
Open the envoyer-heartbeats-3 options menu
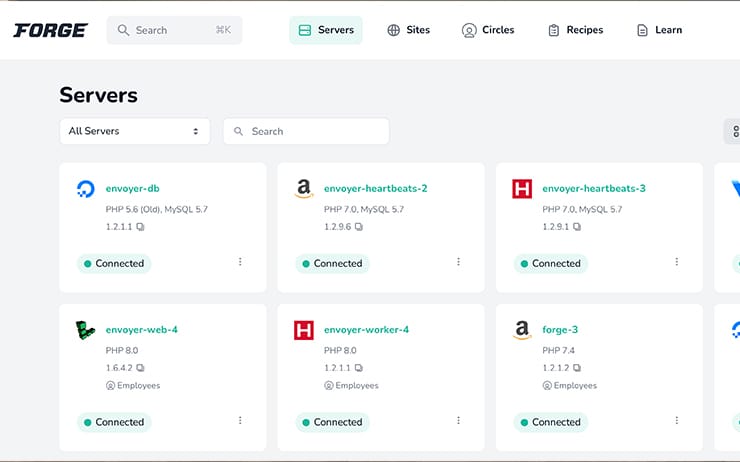[677, 261]
